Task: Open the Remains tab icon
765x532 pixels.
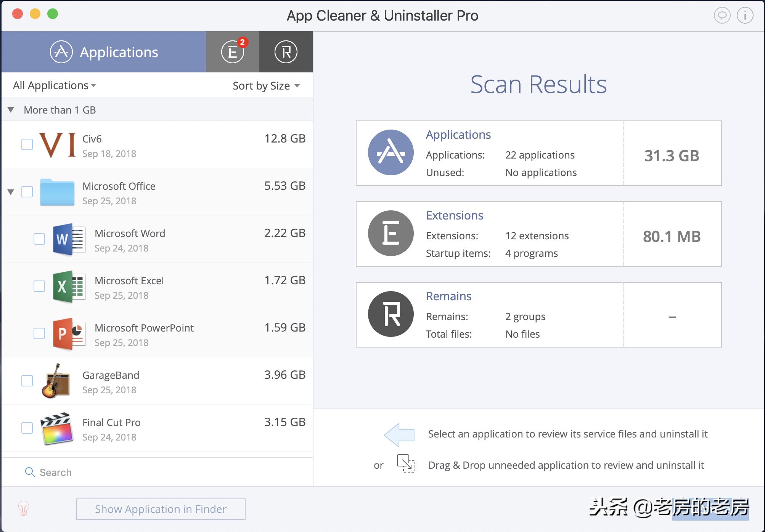Action: coord(286,52)
